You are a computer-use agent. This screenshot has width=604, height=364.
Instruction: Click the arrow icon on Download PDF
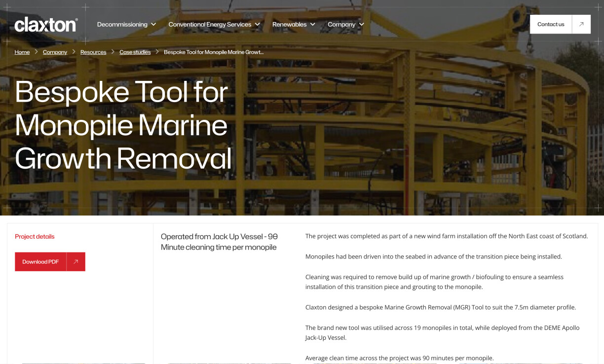click(75, 262)
